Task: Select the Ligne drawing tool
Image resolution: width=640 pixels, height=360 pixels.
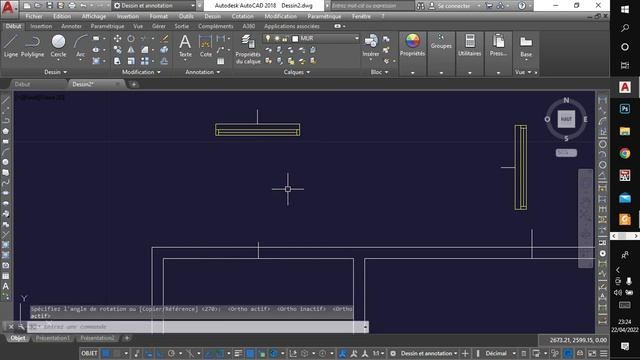Action: click(x=11, y=46)
